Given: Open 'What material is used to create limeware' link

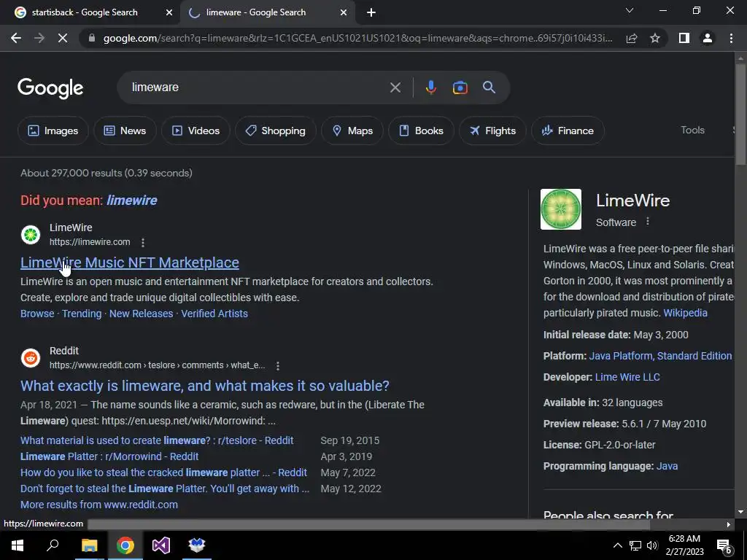Looking at the screenshot, I should tap(157, 440).
